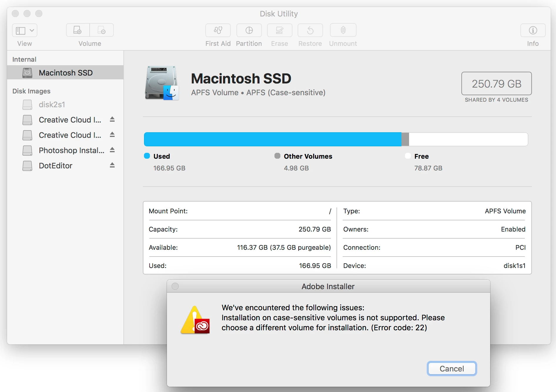Open the Partition tool
The height and width of the screenshot is (392, 556).
(x=249, y=30)
